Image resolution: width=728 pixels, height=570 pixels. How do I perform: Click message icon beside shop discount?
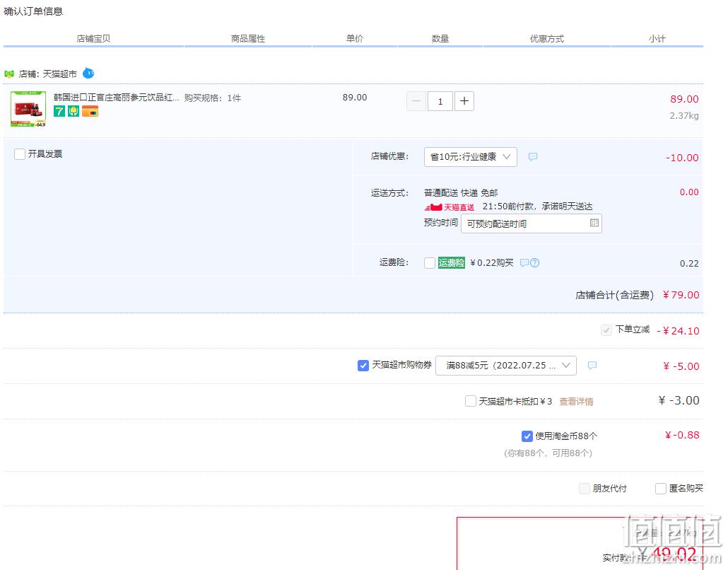[533, 156]
